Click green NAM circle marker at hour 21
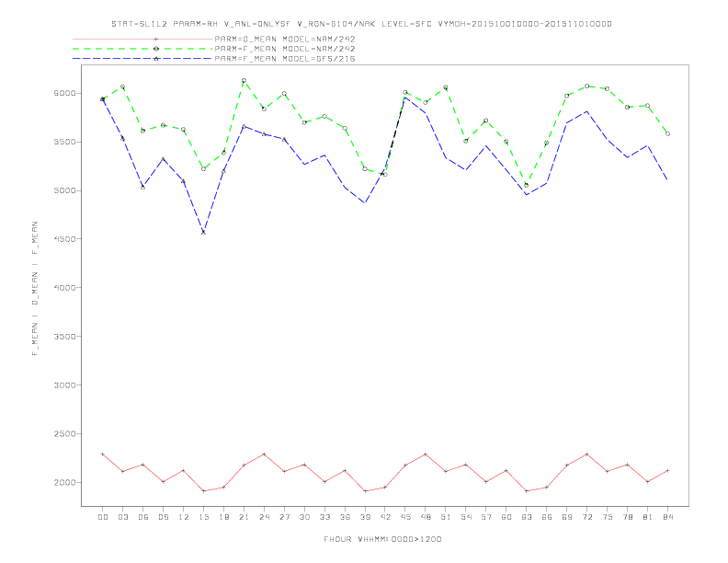Screen dimensions: 728x563 click(244, 80)
